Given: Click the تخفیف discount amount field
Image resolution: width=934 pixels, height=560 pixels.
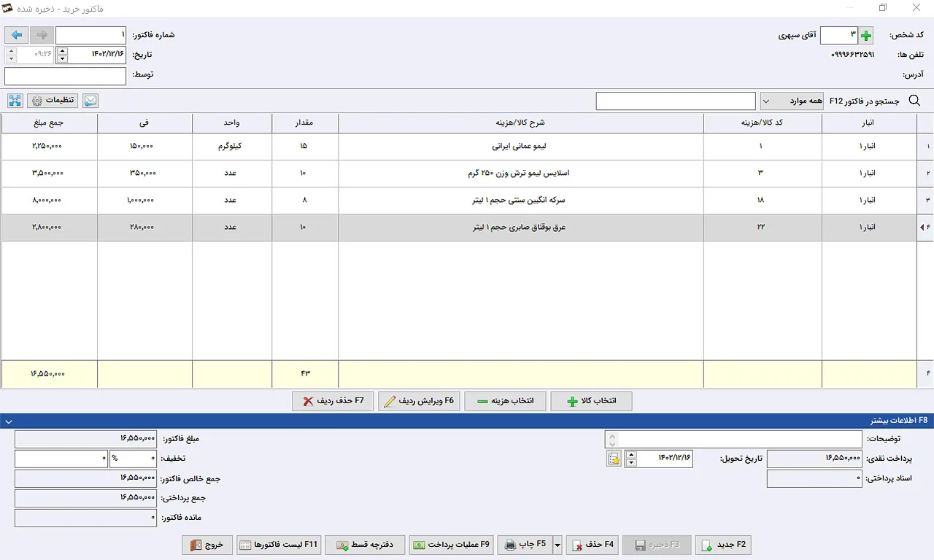Looking at the screenshot, I should click(x=61, y=459).
